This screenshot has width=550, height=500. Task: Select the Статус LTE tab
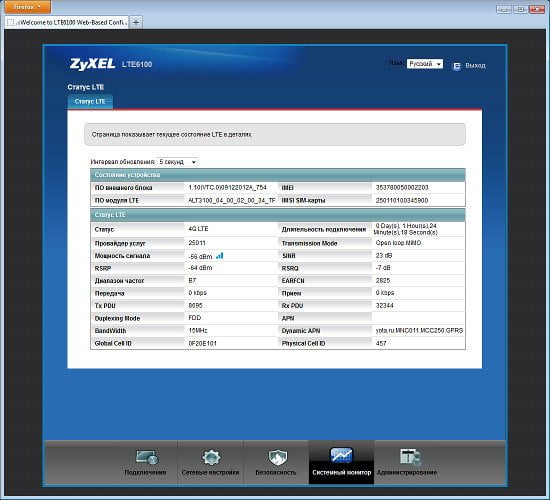click(90, 101)
